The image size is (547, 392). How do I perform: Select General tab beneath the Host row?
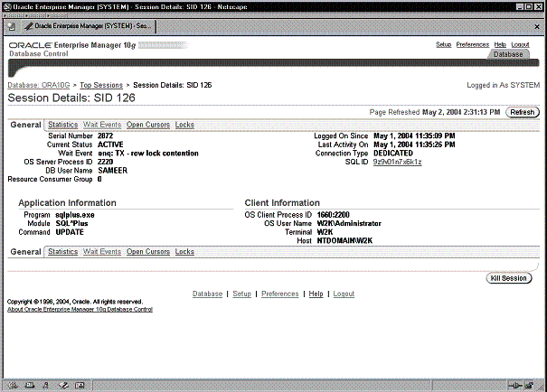(x=25, y=252)
